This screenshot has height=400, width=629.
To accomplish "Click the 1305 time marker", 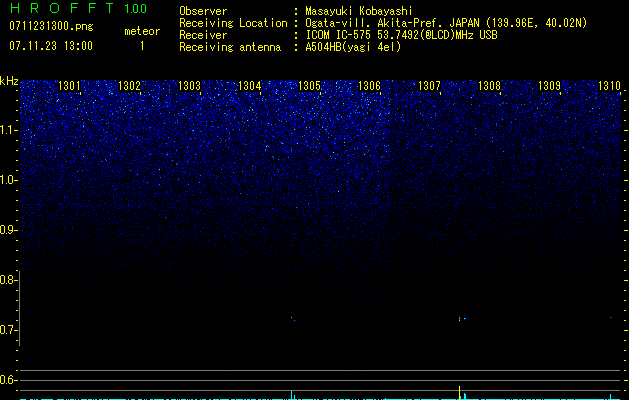I will [310, 86].
